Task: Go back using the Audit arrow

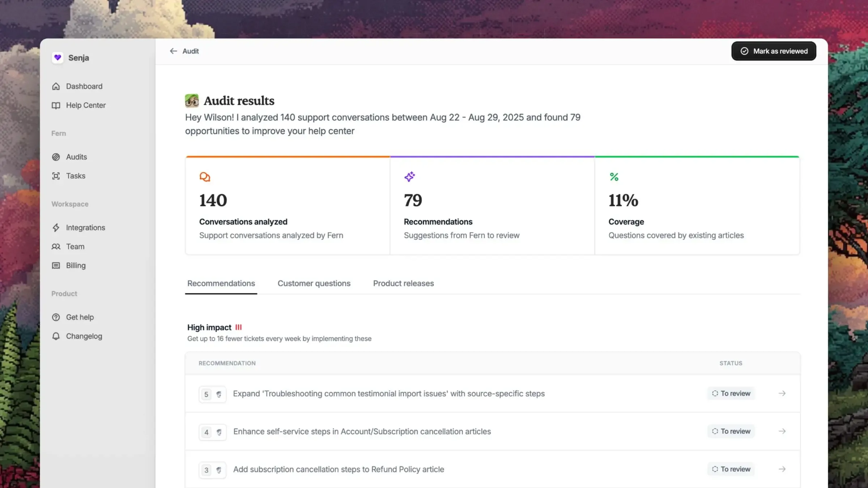Action: pyautogui.click(x=173, y=51)
